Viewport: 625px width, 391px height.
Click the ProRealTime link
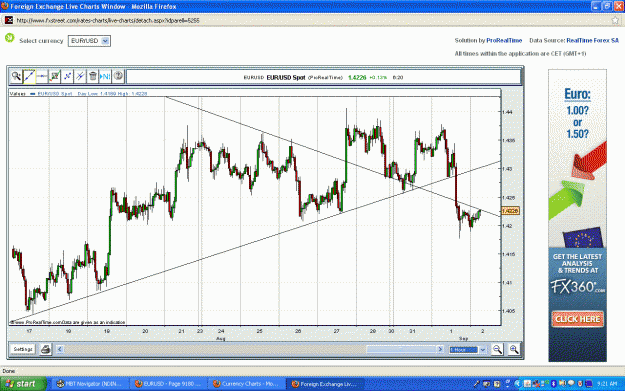(504, 41)
